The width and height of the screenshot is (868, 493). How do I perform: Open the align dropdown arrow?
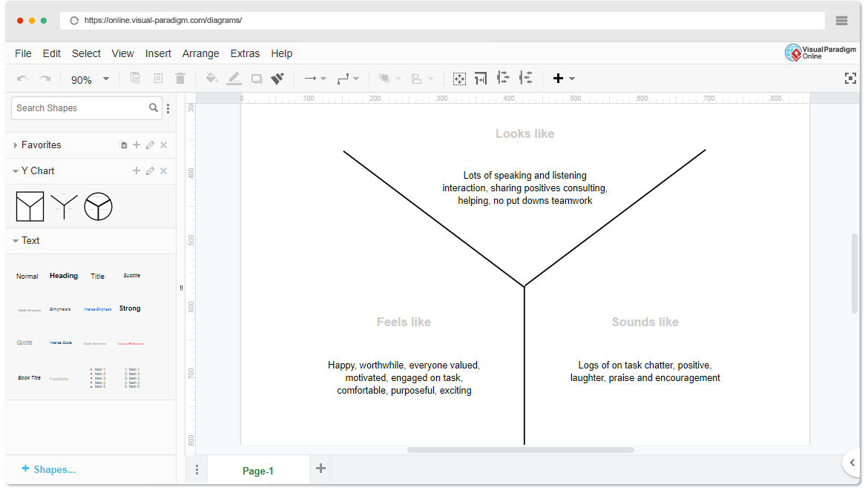(x=430, y=79)
